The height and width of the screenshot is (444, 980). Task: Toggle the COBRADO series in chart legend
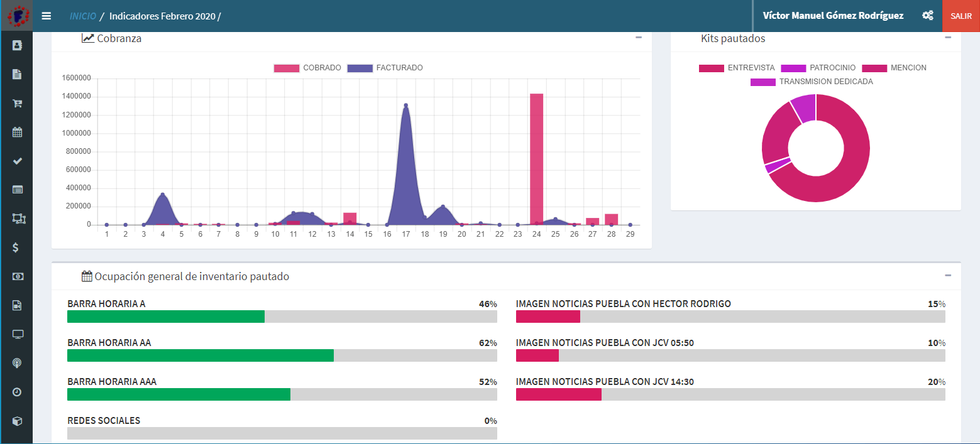pyautogui.click(x=307, y=68)
